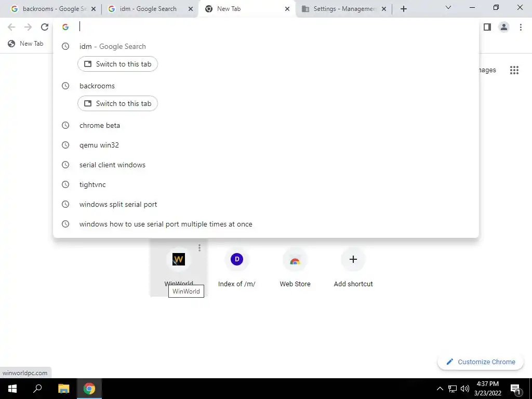Select the chrome beta suggestion

click(x=265, y=125)
